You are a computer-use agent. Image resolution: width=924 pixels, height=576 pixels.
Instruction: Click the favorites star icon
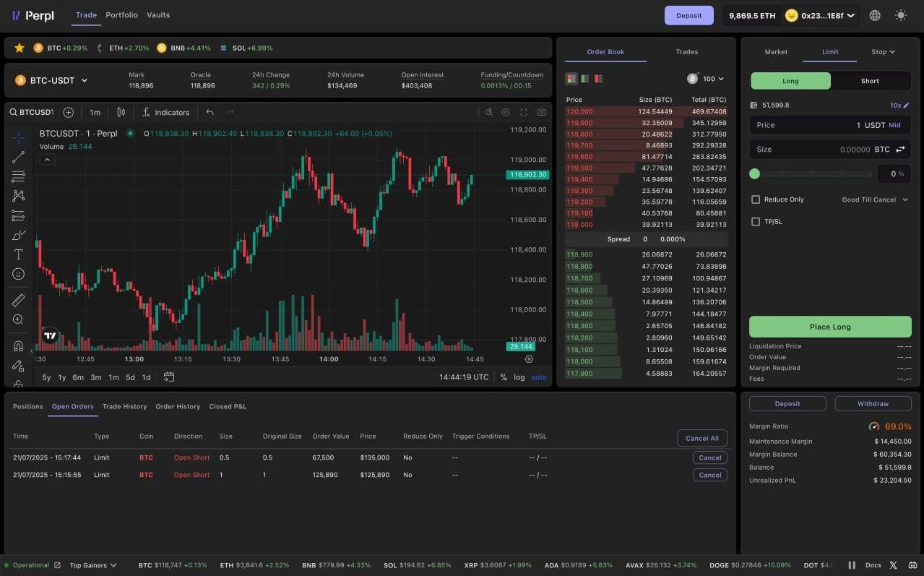click(x=20, y=48)
